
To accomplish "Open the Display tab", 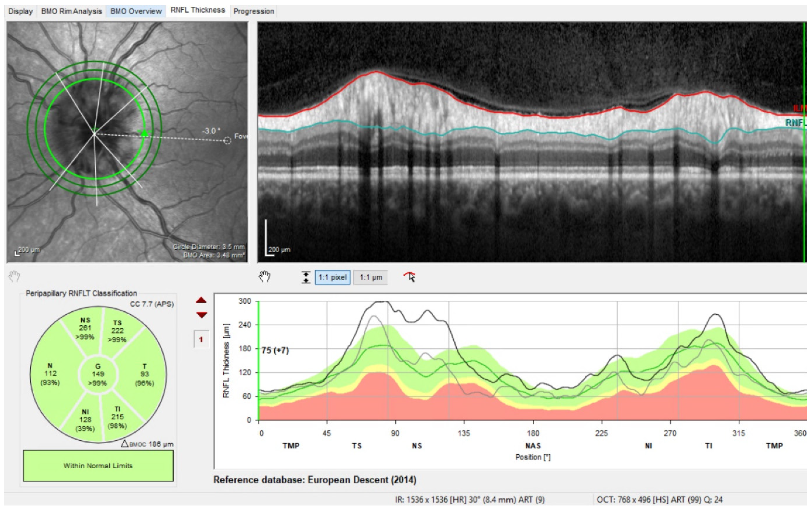I will coord(21,11).
